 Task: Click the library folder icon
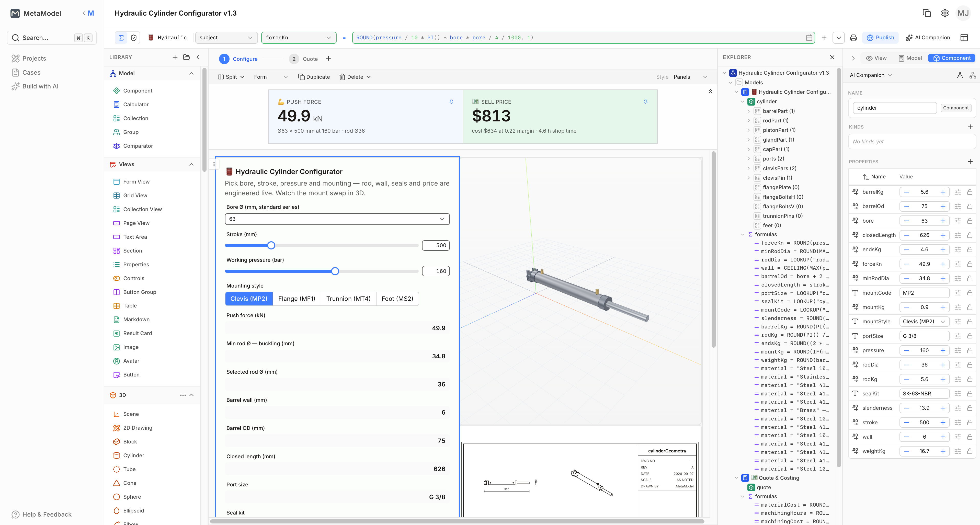tap(186, 57)
